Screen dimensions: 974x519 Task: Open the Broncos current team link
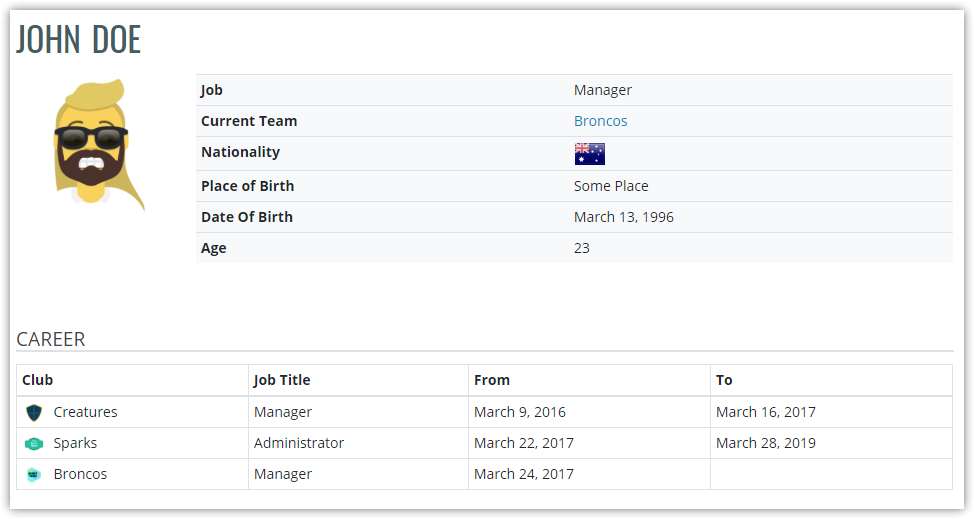pos(600,121)
